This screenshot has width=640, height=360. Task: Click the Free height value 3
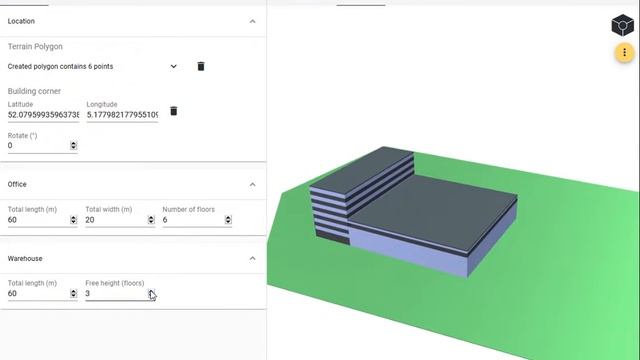[x=87, y=293]
